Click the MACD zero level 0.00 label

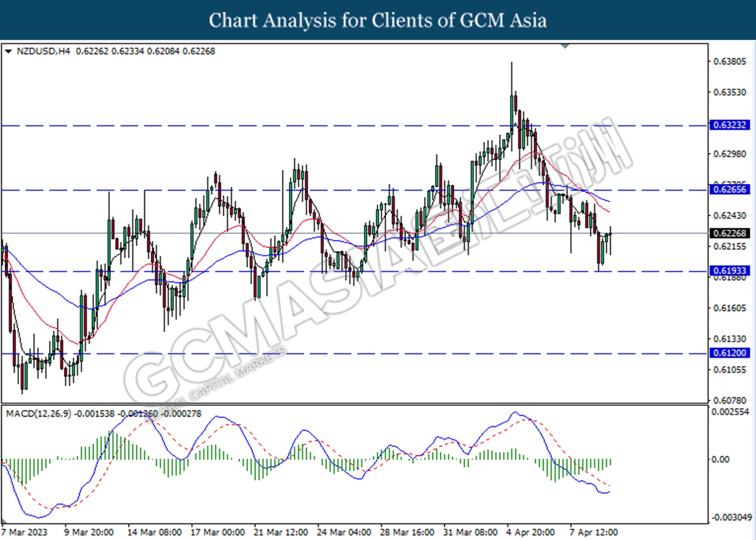click(720, 460)
